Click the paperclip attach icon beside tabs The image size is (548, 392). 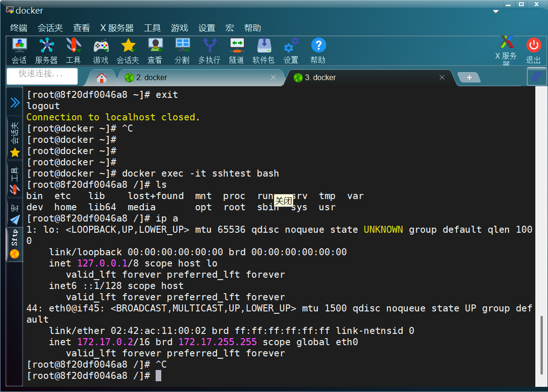coord(536,76)
